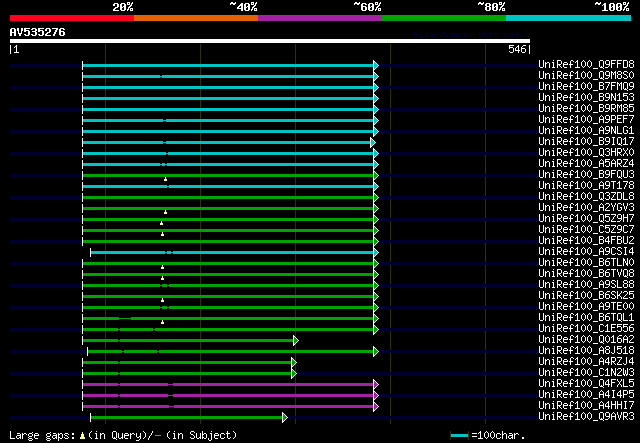Click the arrowhead ending the B9IQ17 alignment
Screen dimensions: 640x443
pos(373,142)
